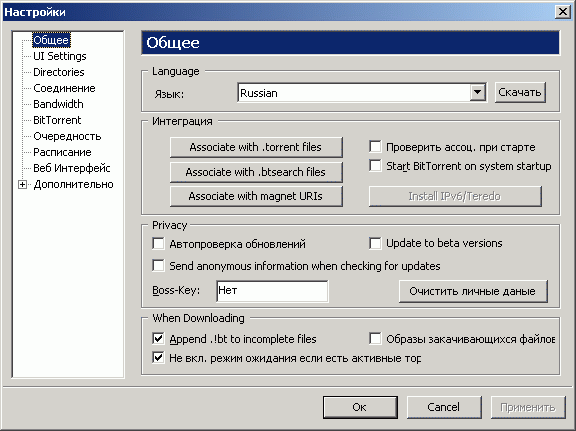Toggle Send anonymous information checkbox
The image size is (576, 431).
point(158,265)
